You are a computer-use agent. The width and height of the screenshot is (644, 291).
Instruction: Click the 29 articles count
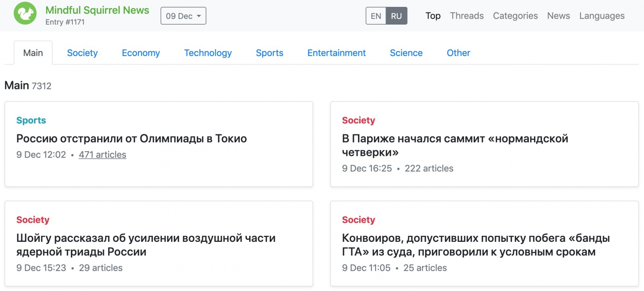[x=101, y=268]
